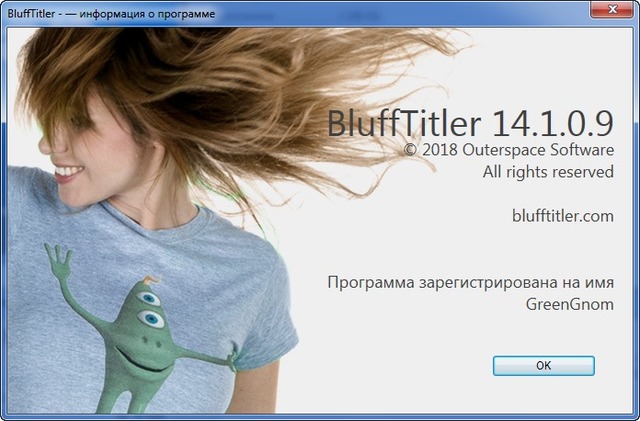Screen dimensions: 640x421
Task: Close the BluffTitler about dialog
Action: coord(612,9)
